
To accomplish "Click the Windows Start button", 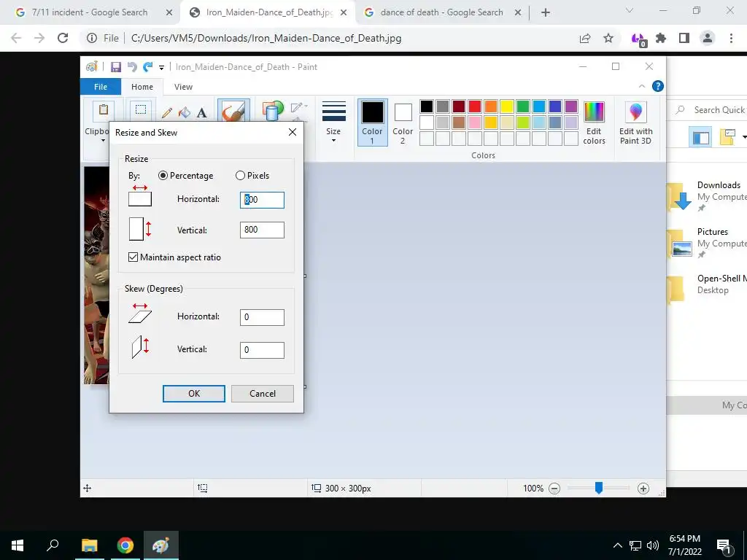I will (18, 545).
